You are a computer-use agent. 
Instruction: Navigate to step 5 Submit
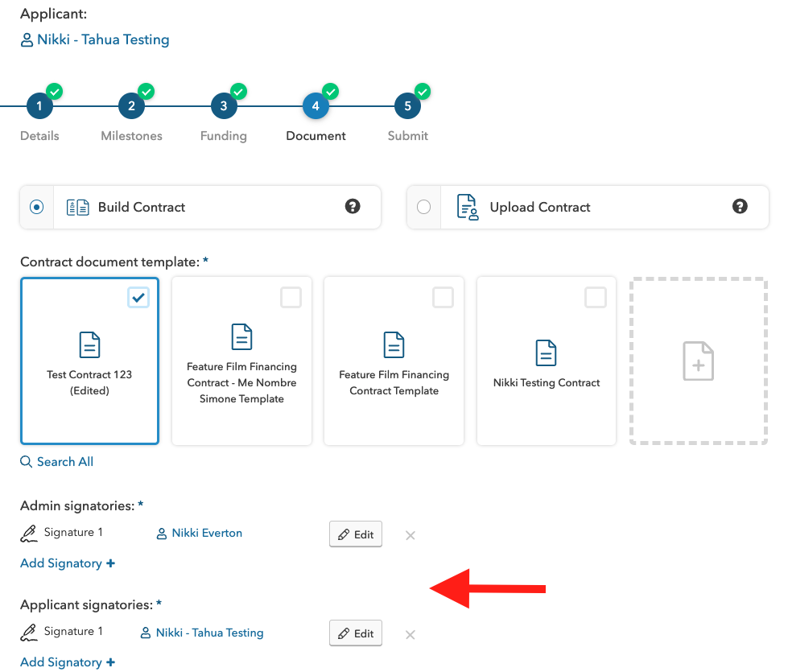click(408, 106)
